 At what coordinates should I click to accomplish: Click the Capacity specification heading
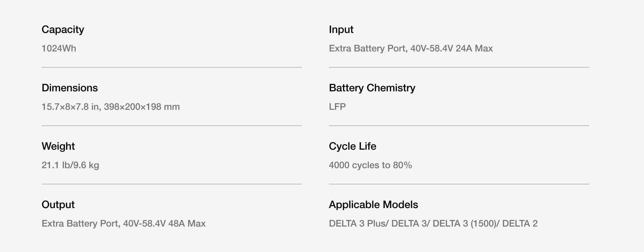(63, 29)
